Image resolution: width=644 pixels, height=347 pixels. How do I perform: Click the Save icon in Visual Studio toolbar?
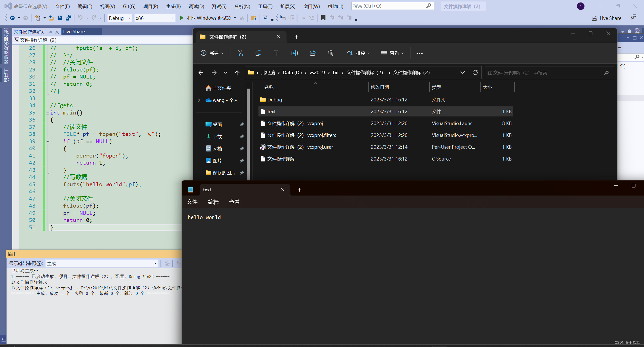60,18
